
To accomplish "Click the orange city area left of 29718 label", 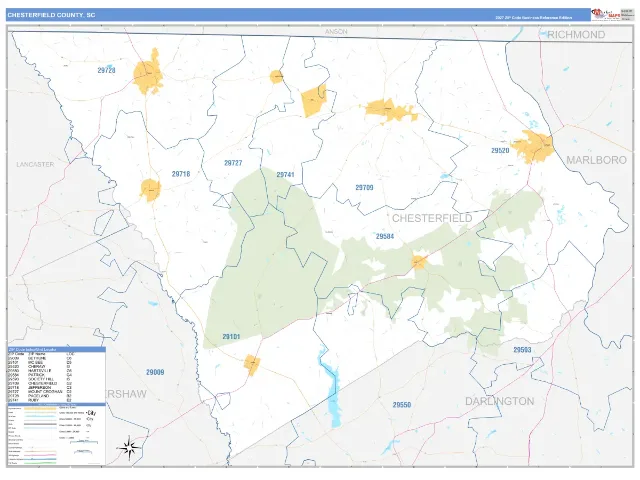I will click(151, 190).
